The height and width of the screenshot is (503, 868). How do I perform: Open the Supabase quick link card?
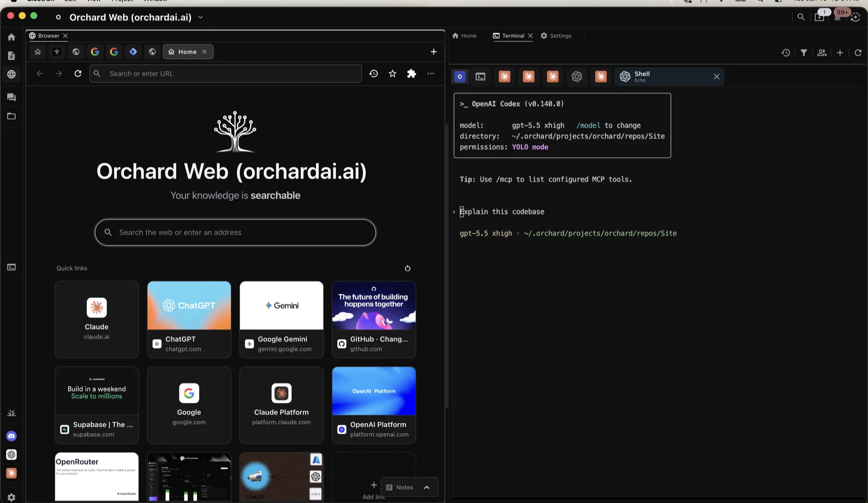click(x=96, y=405)
